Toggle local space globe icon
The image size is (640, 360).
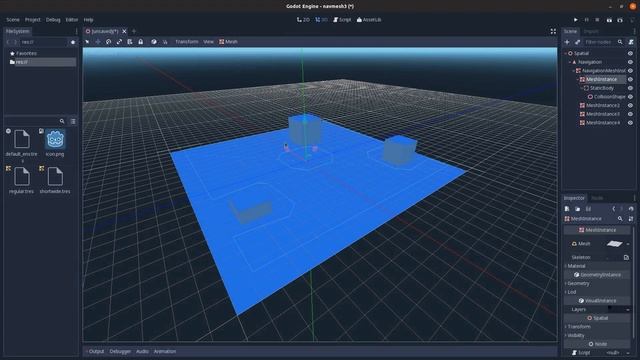point(154,42)
